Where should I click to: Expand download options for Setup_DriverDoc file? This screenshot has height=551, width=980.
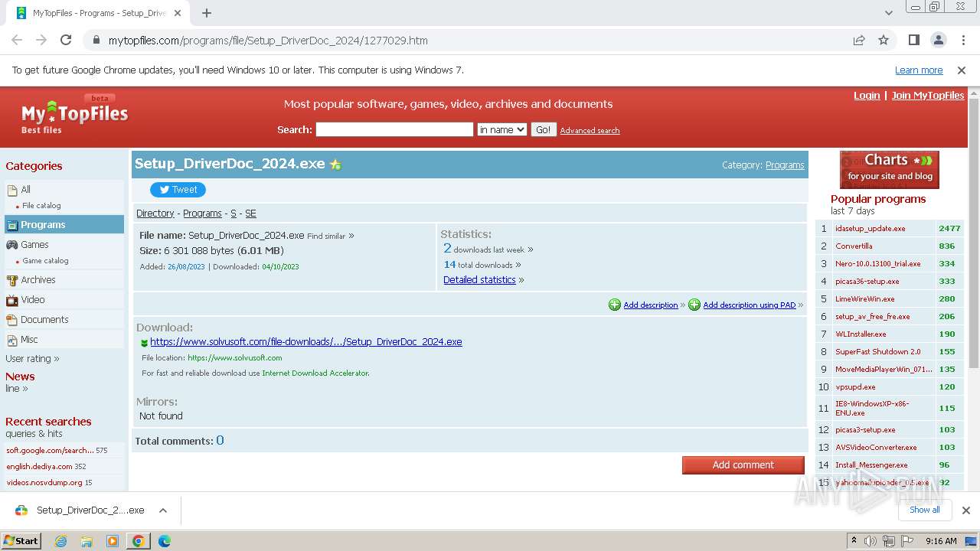163,510
